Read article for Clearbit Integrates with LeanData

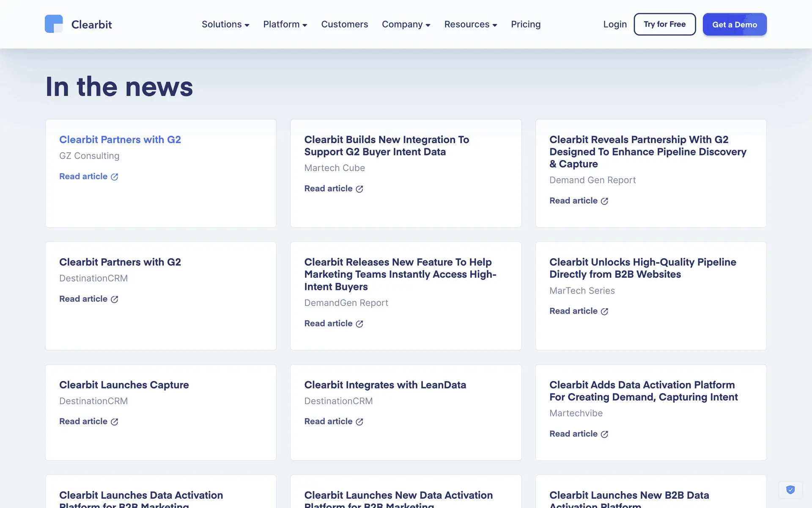(328, 422)
